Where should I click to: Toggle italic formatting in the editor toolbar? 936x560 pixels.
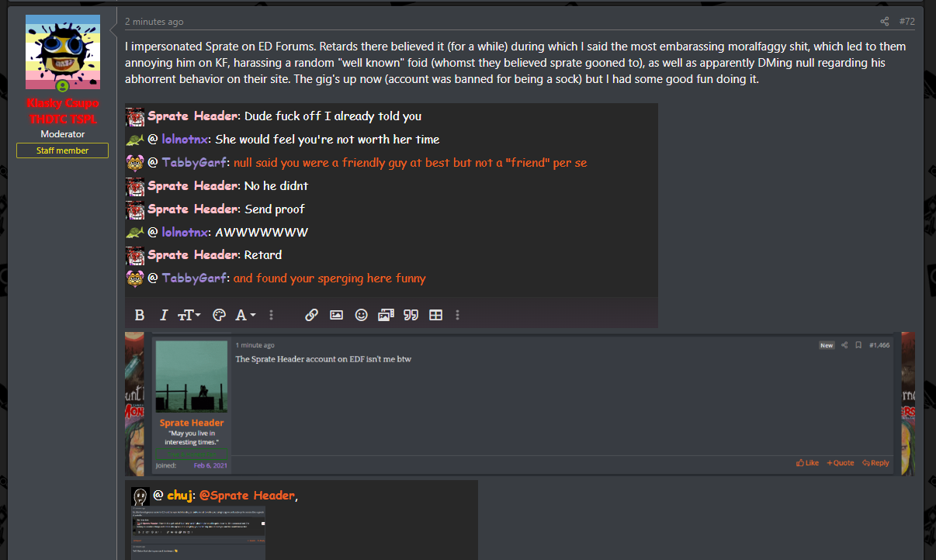[164, 315]
